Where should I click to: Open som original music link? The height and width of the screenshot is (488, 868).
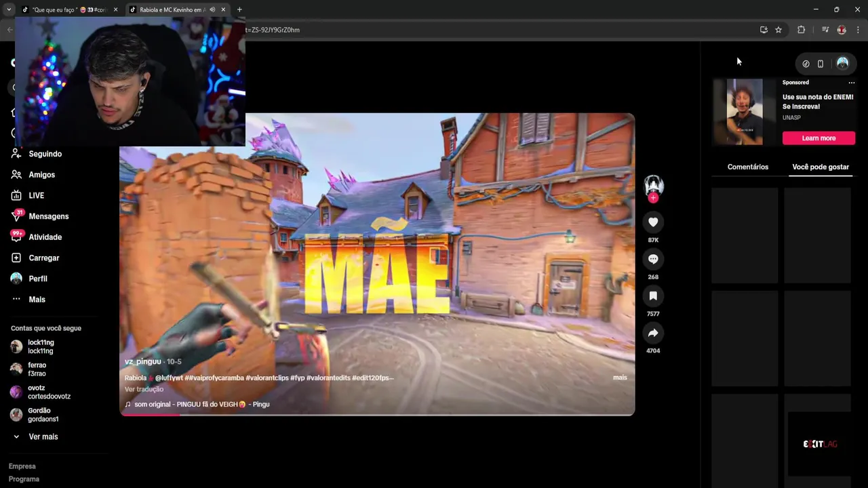coord(197,404)
